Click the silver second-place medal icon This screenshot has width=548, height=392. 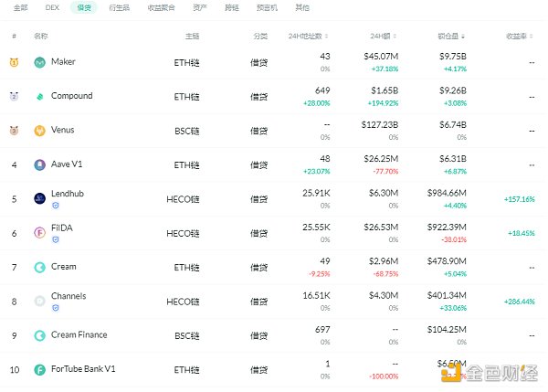tap(14, 96)
